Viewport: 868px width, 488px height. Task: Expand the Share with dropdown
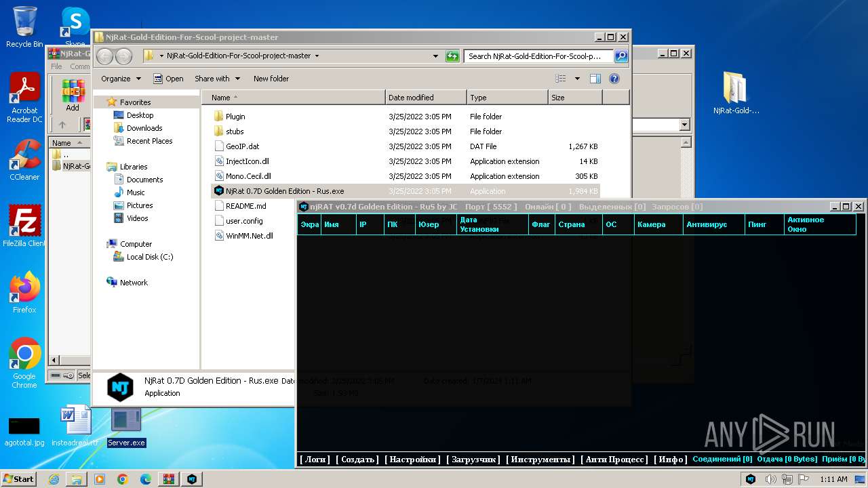click(218, 79)
